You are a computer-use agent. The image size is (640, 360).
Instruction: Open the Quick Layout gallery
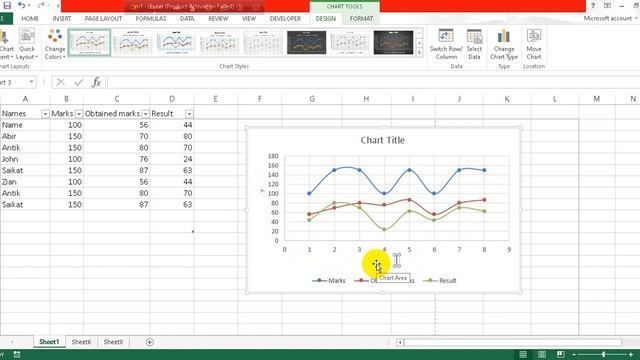27,45
